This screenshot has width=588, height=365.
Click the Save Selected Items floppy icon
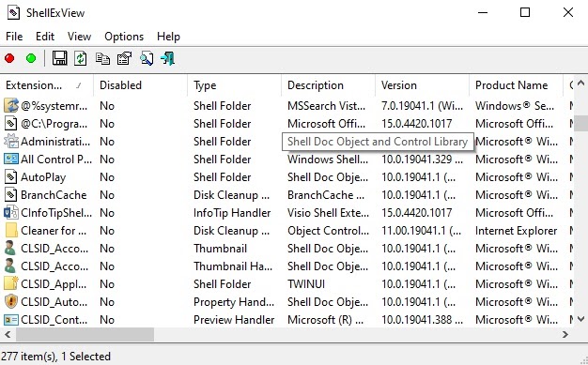(59, 58)
